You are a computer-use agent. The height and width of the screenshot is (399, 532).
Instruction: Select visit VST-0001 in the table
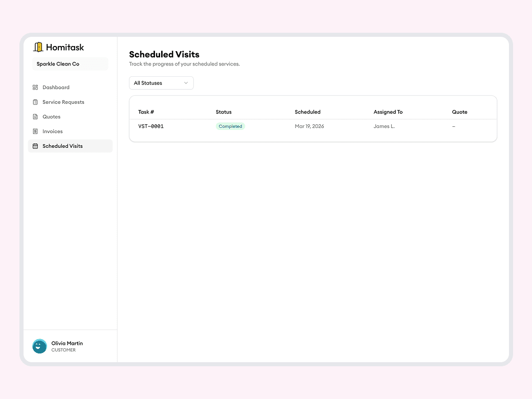150,126
